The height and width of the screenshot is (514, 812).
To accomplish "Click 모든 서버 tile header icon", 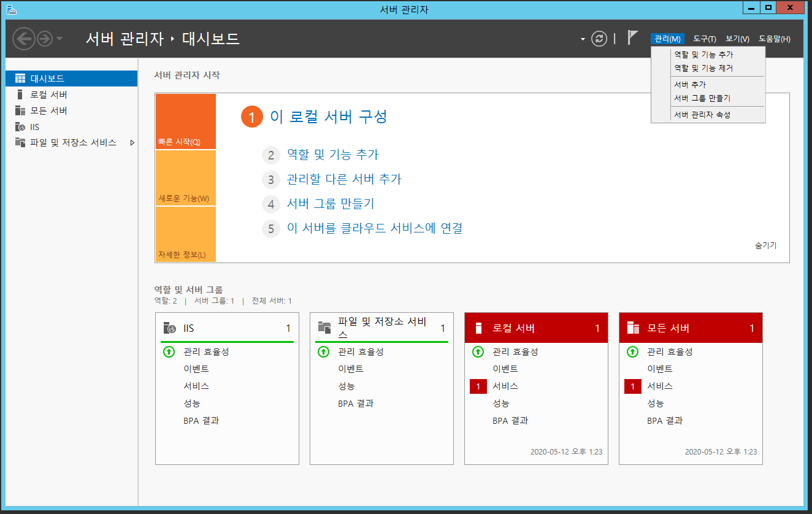I will click(633, 328).
